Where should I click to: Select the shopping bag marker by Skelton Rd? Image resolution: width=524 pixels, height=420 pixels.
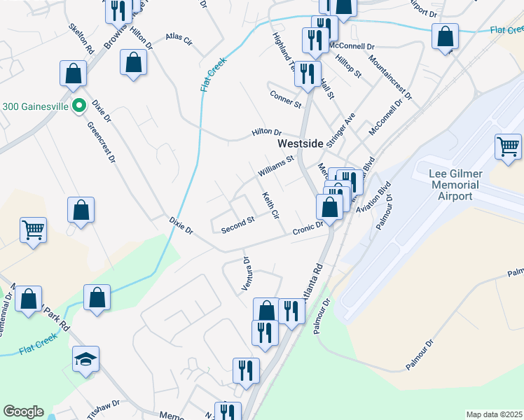click(73, 76)
